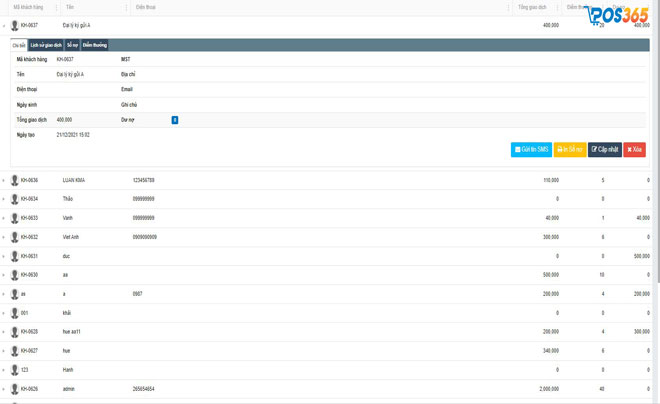Open the Tổng giao dịch column options menu
The image size is (660, 404).
pos(557,7)
